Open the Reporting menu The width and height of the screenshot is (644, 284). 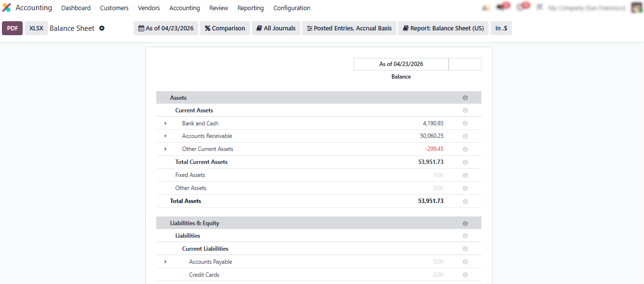click(250, 8)
